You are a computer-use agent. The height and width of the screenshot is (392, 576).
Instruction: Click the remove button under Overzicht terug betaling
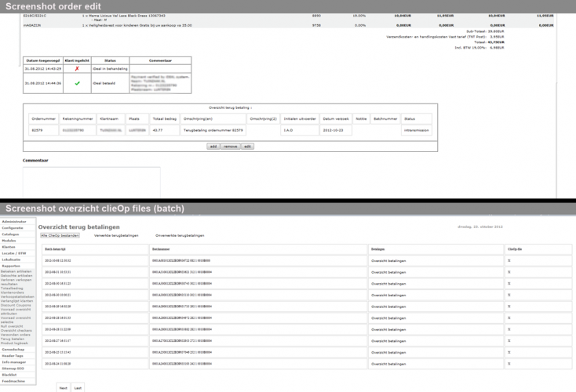tap(230, 146)
